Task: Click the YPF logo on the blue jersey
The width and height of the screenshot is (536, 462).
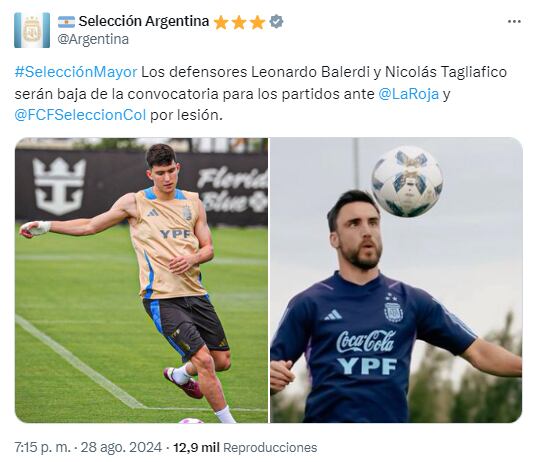Action: [x=366, y=366]
